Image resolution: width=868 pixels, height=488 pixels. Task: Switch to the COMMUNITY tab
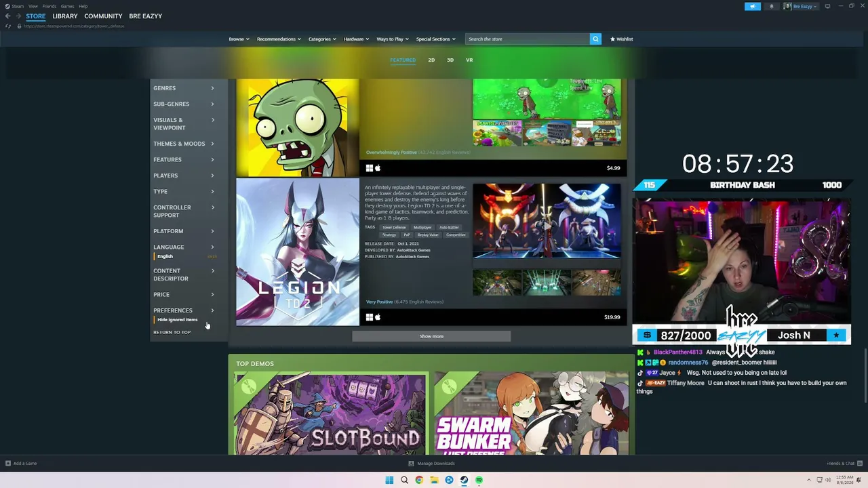(103, 16)
